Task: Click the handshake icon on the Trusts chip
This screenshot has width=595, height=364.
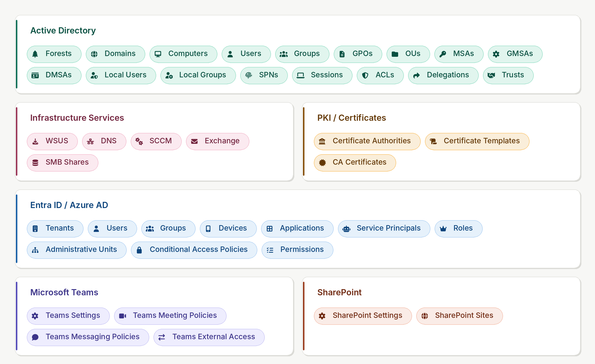Action: point(492,75)
